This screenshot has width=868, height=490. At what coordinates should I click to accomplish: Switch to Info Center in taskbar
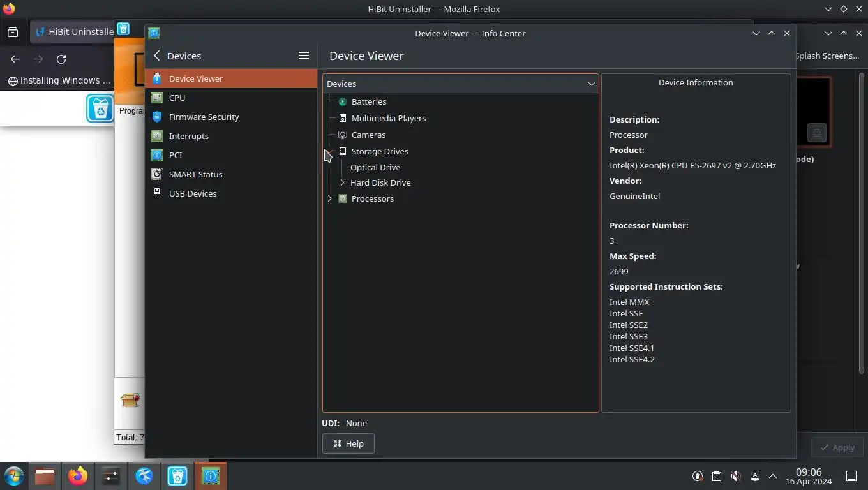pyautogui.click(x=211, y=476)
